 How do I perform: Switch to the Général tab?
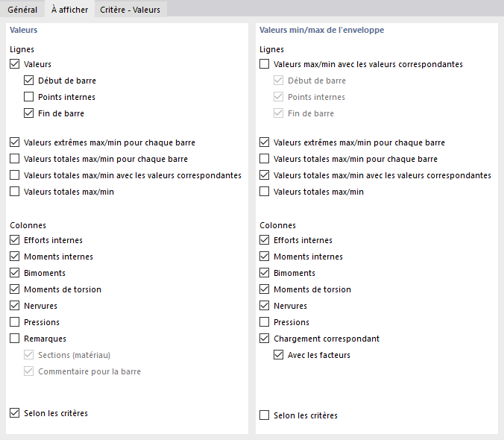22,10
